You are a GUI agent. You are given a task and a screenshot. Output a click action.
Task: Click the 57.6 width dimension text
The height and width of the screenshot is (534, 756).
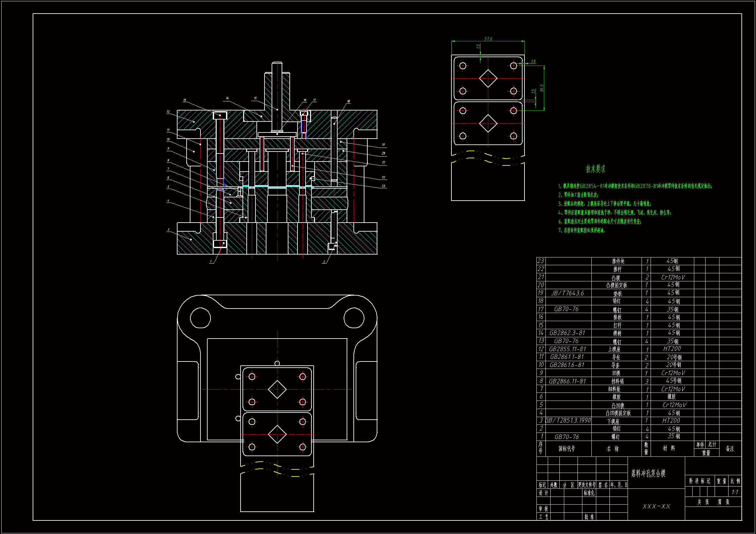point(488,39)
